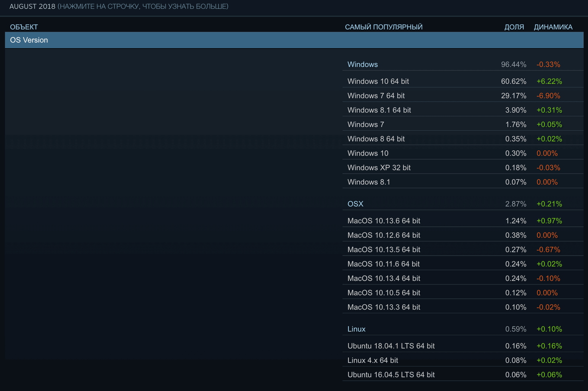Click the ДОЛЯ column header
588x391 pixels.
[514, 27]
